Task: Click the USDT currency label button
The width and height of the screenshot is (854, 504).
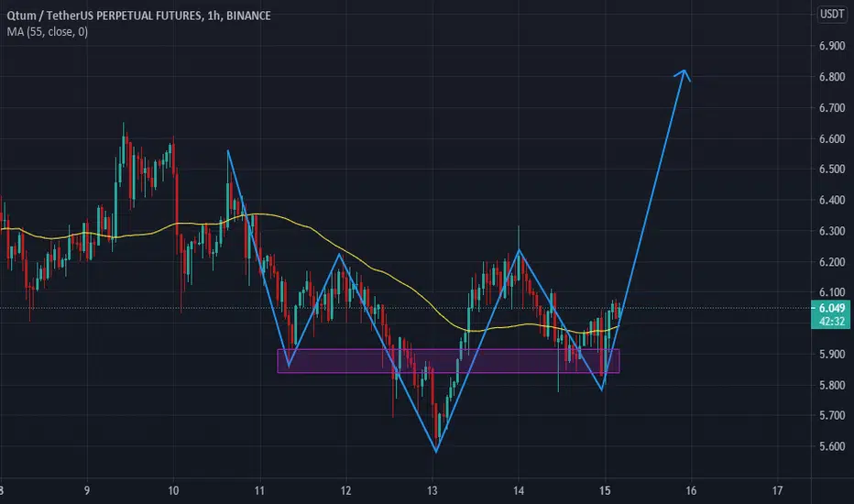Action: 832,14
